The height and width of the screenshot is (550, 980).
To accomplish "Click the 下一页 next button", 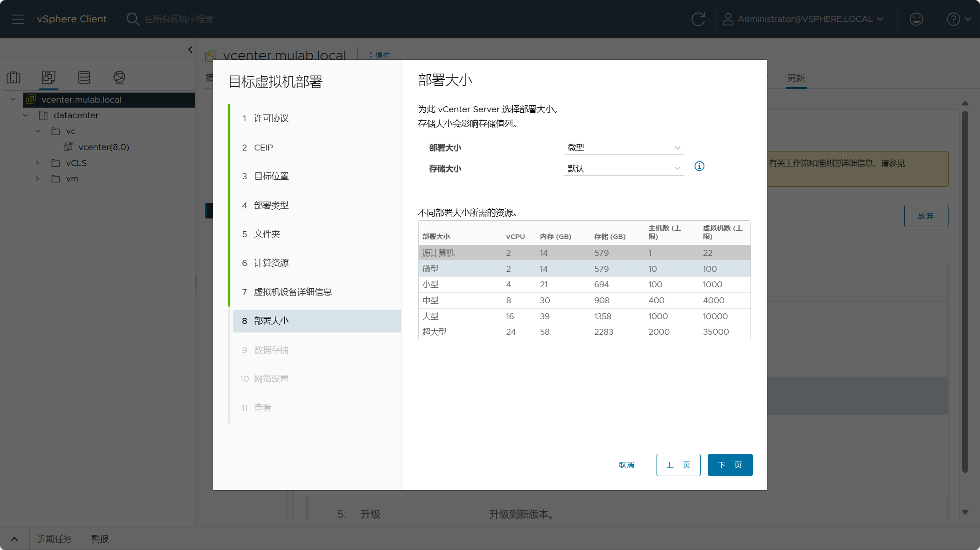I will click(730, 465).
